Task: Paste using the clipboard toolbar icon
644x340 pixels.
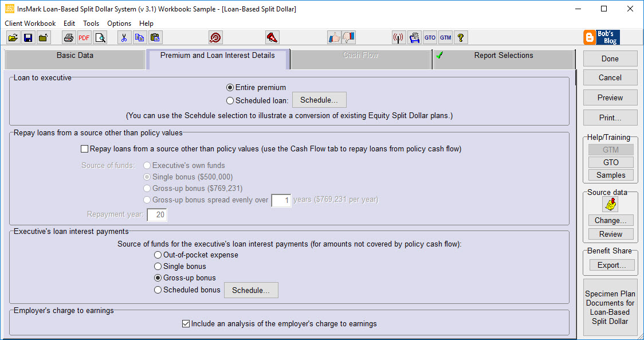Action: tap(155, 37)
